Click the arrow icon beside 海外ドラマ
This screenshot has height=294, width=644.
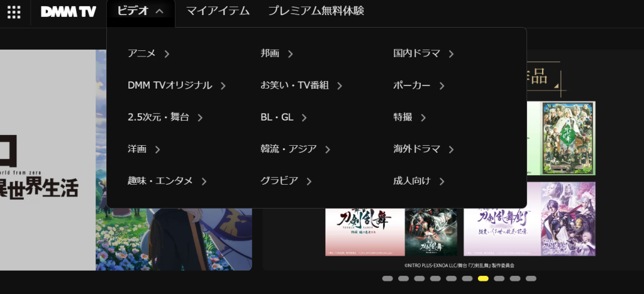click(x=452, y=150)
